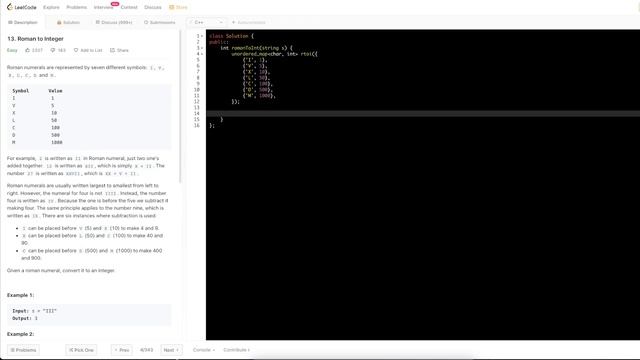Click the Contribute link

coord(236,350)
